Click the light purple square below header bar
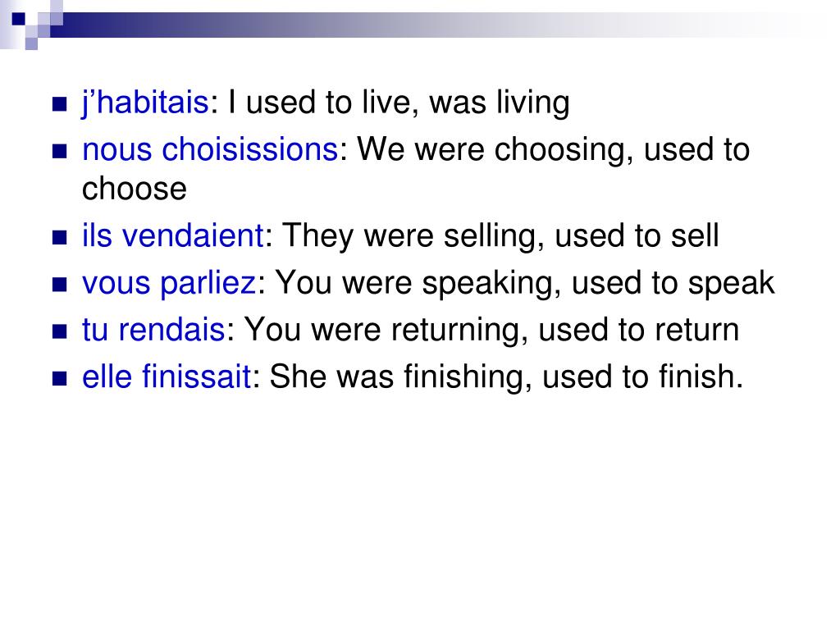The image size is (840, 630). [31, 43]
